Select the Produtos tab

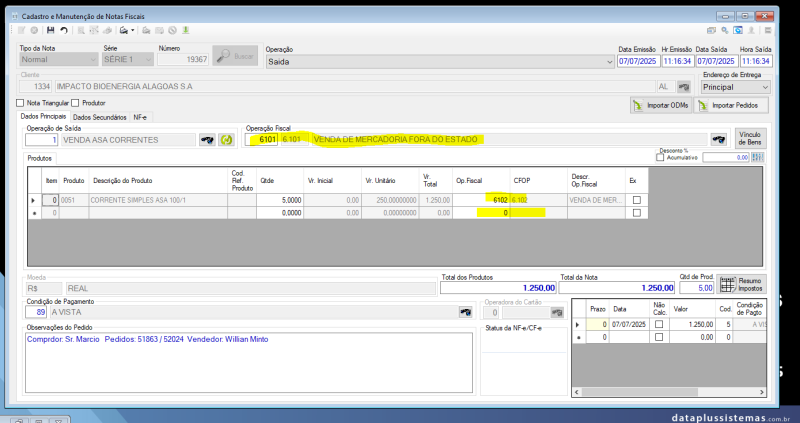coord(40,159)
